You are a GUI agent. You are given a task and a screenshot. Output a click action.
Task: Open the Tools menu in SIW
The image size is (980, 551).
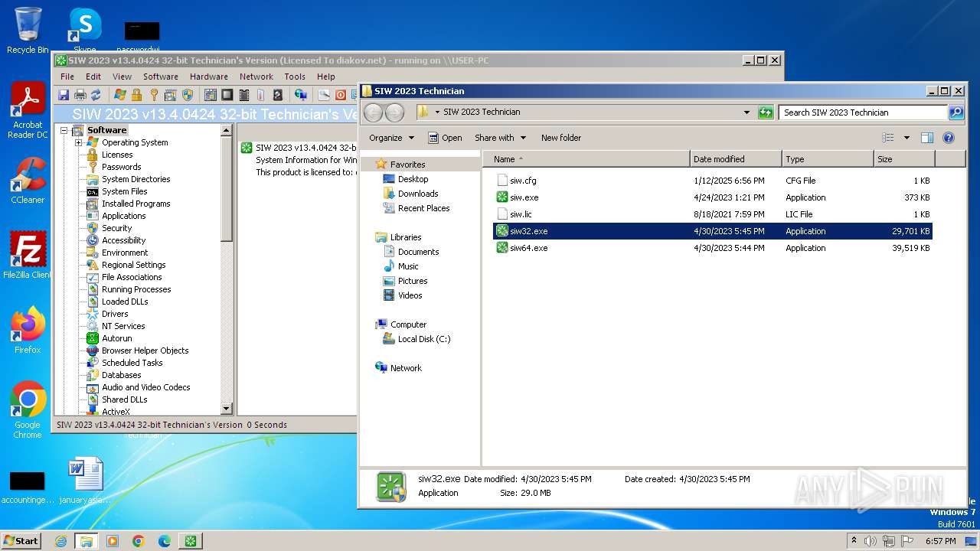tap(295, 77)
